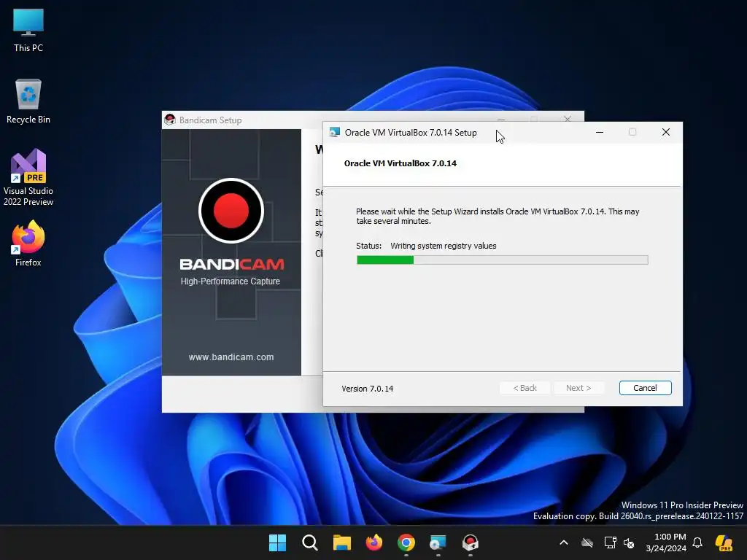Launch Google Chrome from the taskbar
The width and height of the screenshot is (747, 560).
coord(406,542)
